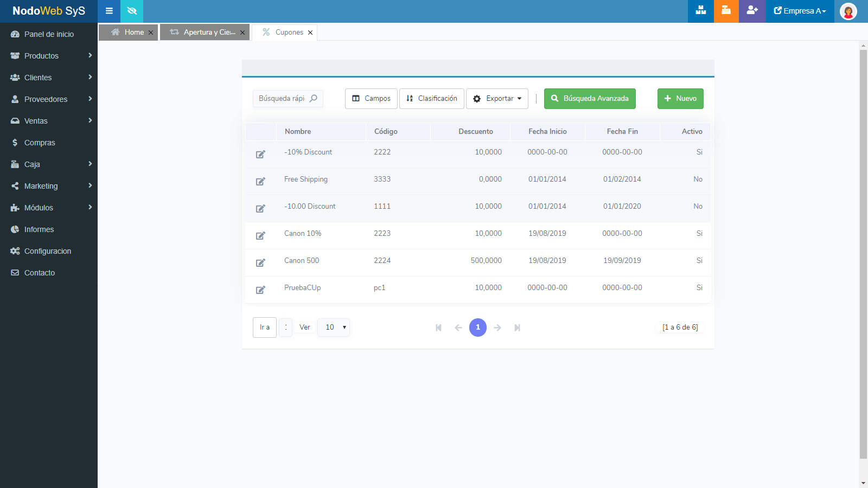The height and width of the screenshot is (488, 868).
Task: Go to the last page of results
Action: click(517, 328)
